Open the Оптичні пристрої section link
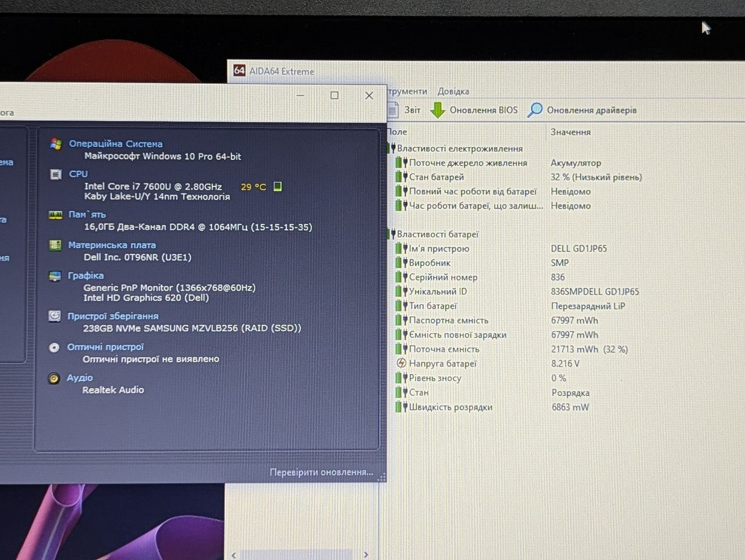Screen dimensions: 745x560 105,347
